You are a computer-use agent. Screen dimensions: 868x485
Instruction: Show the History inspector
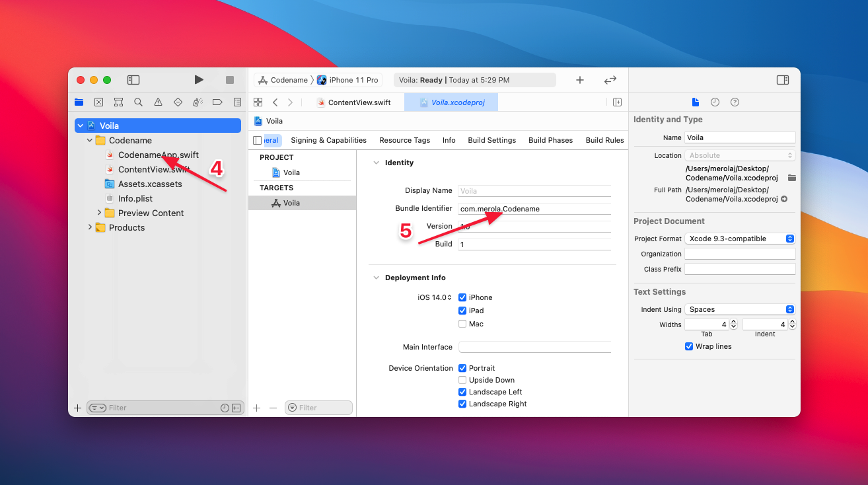pyautogui.click(x=715, y=102)
